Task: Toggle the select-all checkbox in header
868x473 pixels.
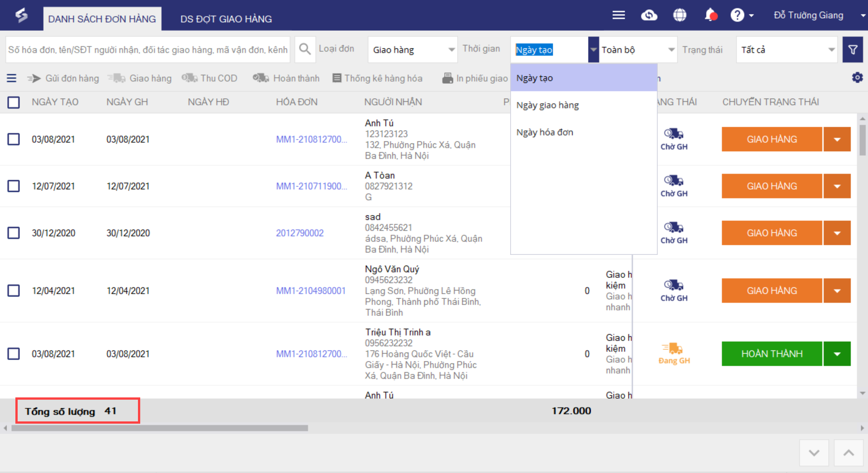Action: pos(14,102)
